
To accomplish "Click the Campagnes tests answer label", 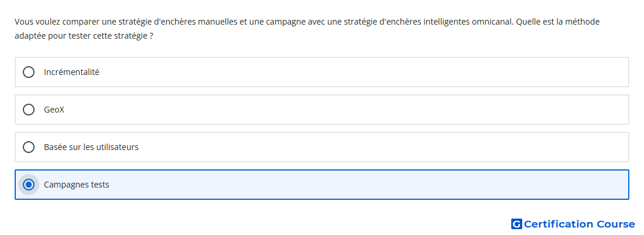I will click(76, 185).
